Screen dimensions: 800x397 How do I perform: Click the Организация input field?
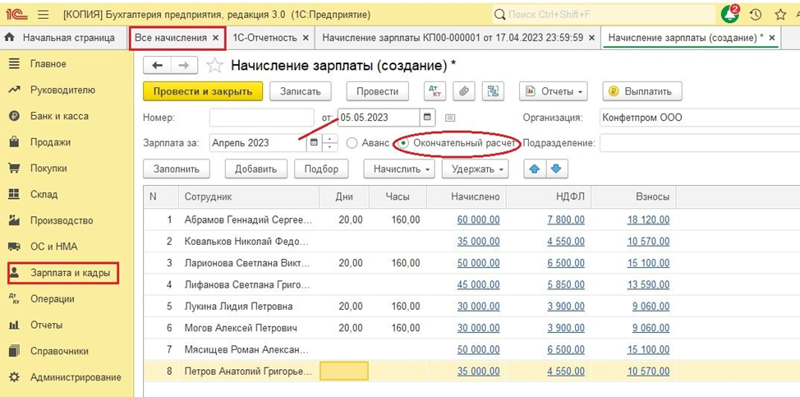tap(699, 117)
